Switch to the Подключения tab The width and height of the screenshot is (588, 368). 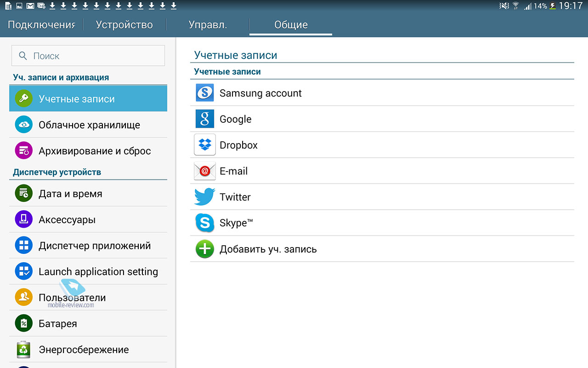[41, 24]
